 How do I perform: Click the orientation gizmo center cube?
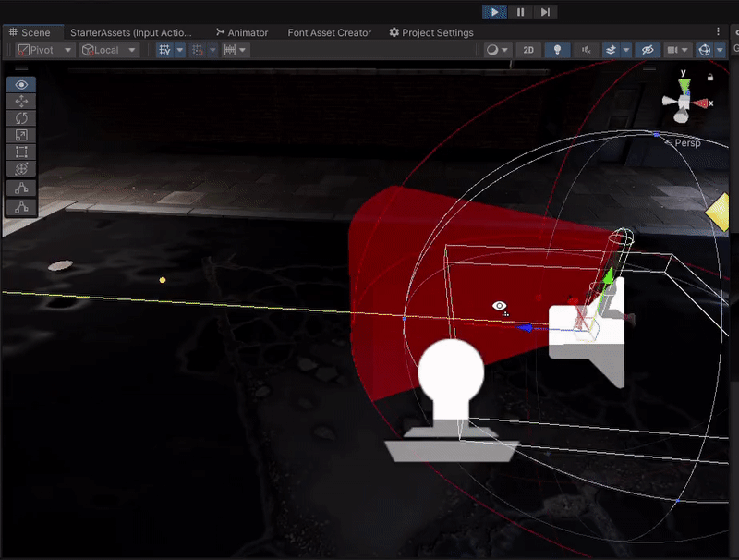pos(683,102)
